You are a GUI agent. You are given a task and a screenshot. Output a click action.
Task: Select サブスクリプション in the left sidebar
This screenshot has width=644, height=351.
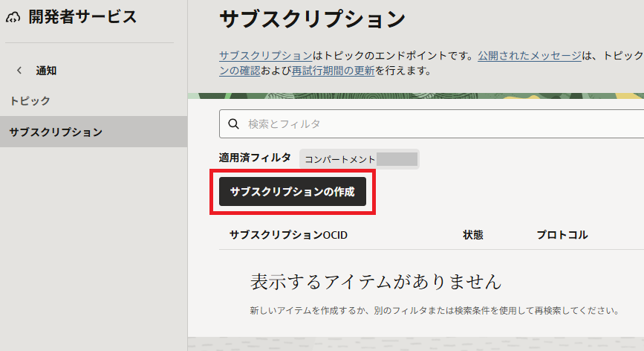point(56,132)
